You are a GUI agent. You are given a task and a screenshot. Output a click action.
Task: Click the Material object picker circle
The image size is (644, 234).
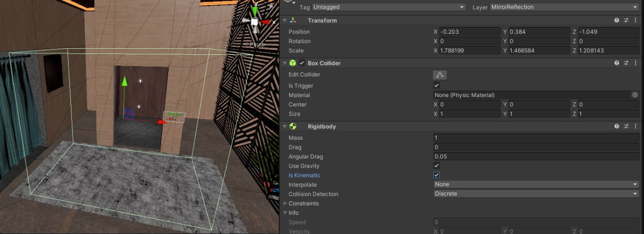[635, 95]
